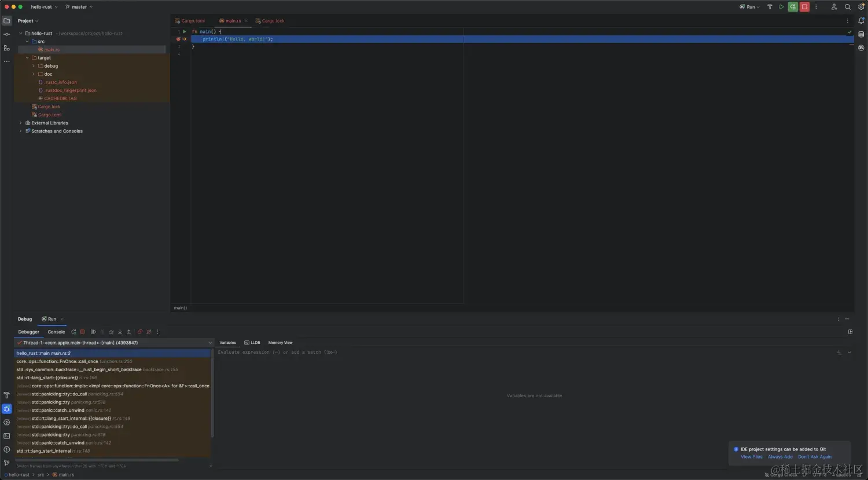Image resolution: width=868 pixels, height=480 pixels.
Task: Open the Run configuration dropdown
Action: 750,7
